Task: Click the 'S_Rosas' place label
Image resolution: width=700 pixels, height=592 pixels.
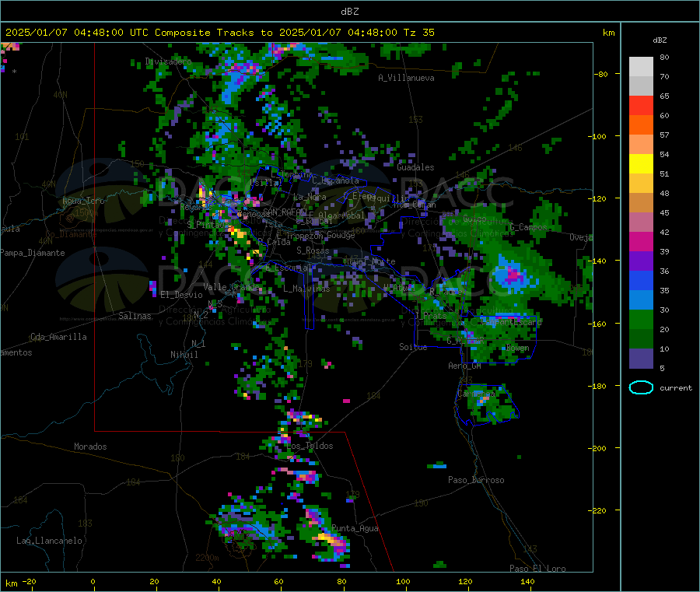Action: (x=313, y=251)
